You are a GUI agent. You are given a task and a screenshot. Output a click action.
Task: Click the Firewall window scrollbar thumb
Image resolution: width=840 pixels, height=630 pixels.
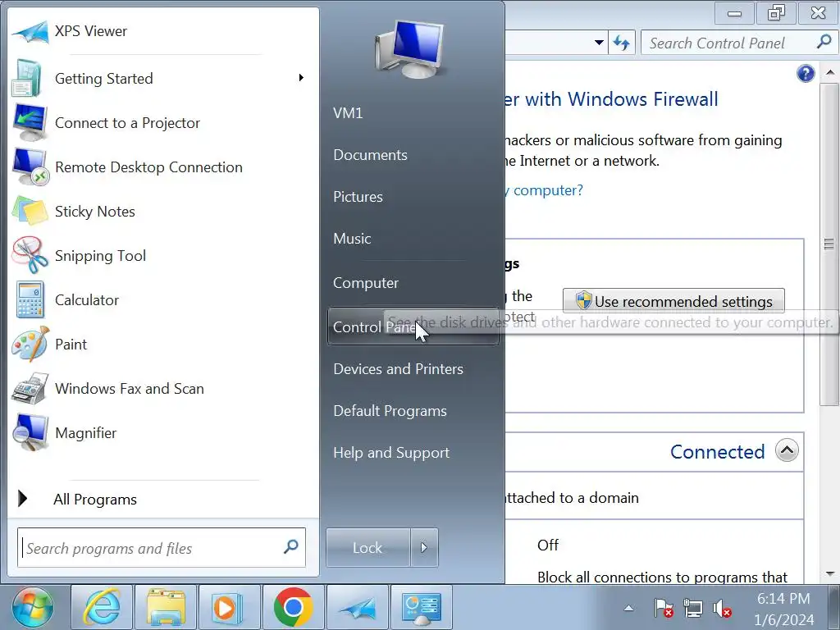coord(829,244)
